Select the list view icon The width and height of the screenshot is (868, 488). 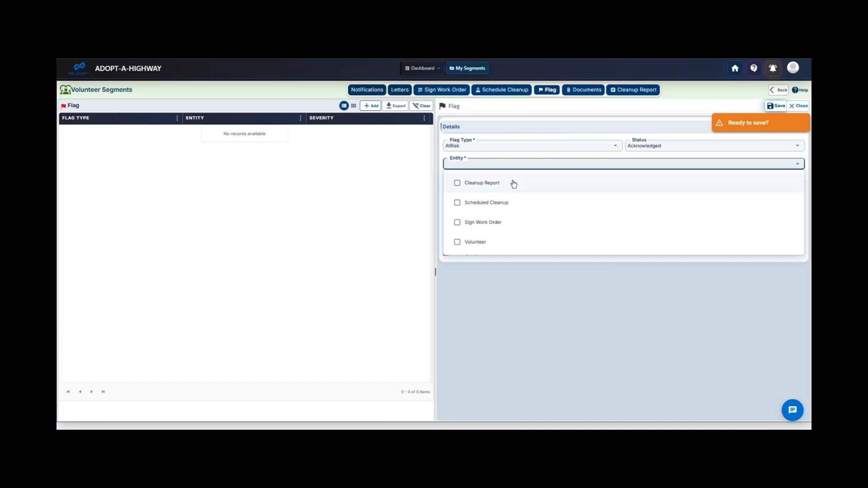click(x=344, y=105)
